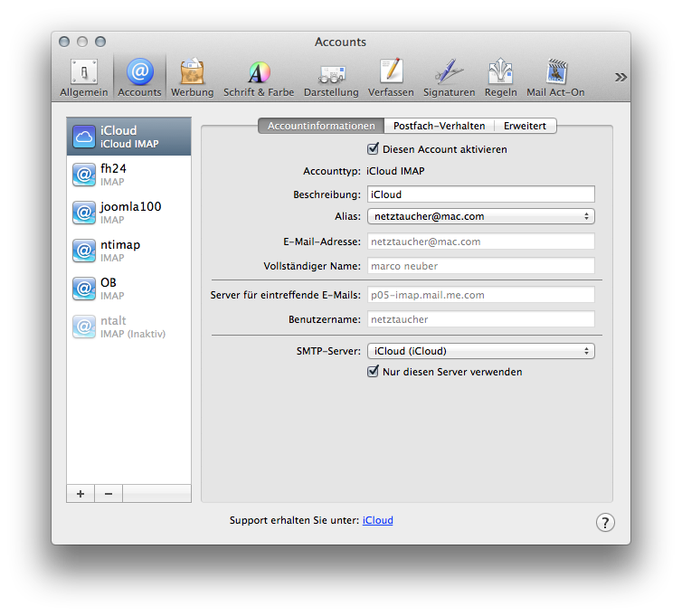Show hidden toolbar items via overflow chevron
Viewport: 682px width, 616px height.
(x=620, y=77)
